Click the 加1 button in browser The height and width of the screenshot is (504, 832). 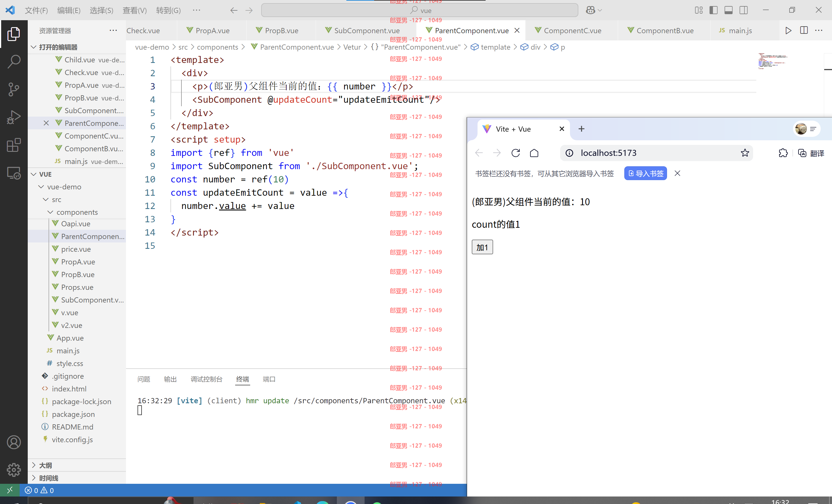(482, 247)
